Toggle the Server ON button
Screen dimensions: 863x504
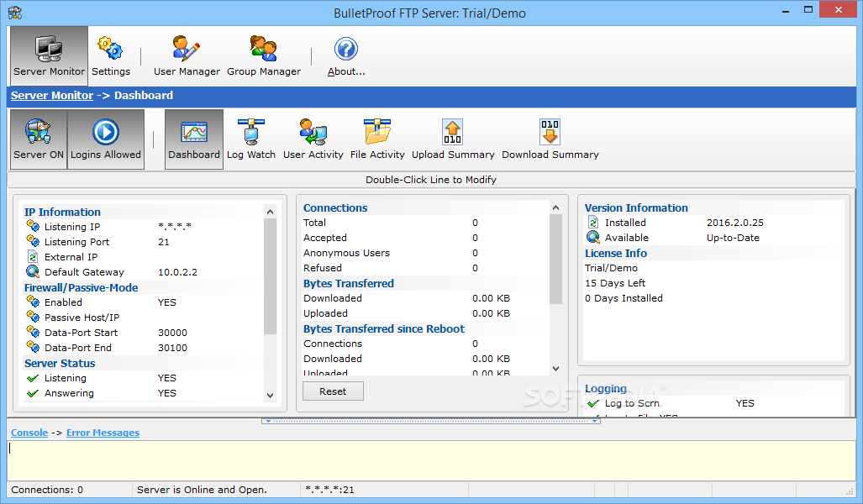click(39, 139)
